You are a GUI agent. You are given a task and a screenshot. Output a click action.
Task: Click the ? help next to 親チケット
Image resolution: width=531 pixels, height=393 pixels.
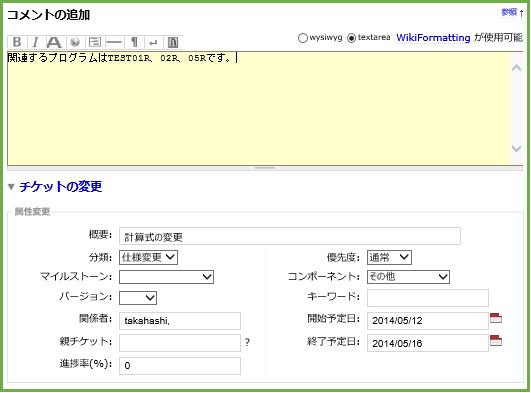247,342
